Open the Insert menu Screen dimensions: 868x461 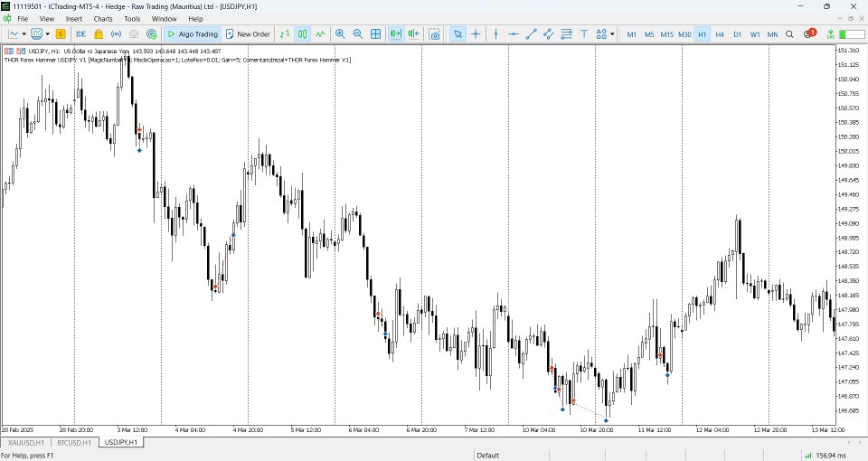tap(74, 19)
